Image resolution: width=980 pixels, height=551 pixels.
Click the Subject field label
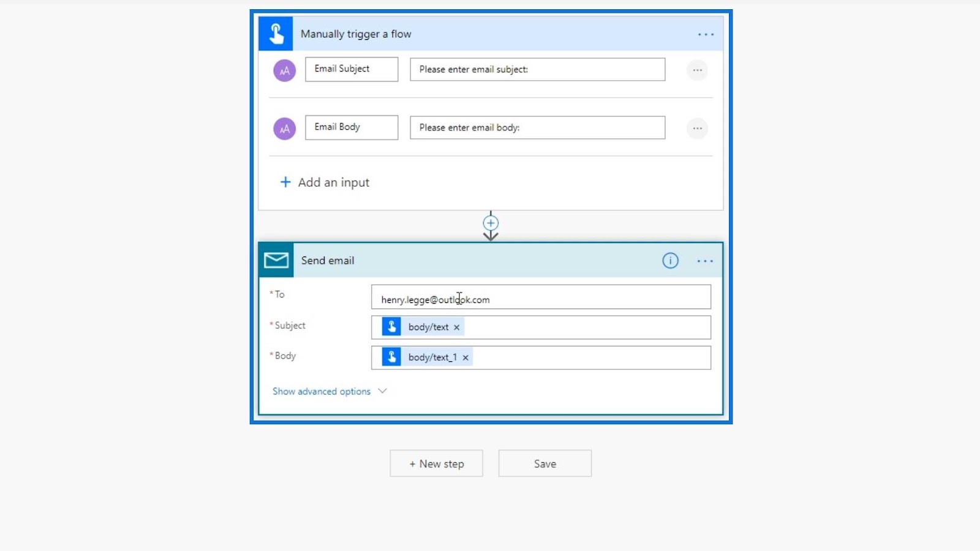[290, 326]
